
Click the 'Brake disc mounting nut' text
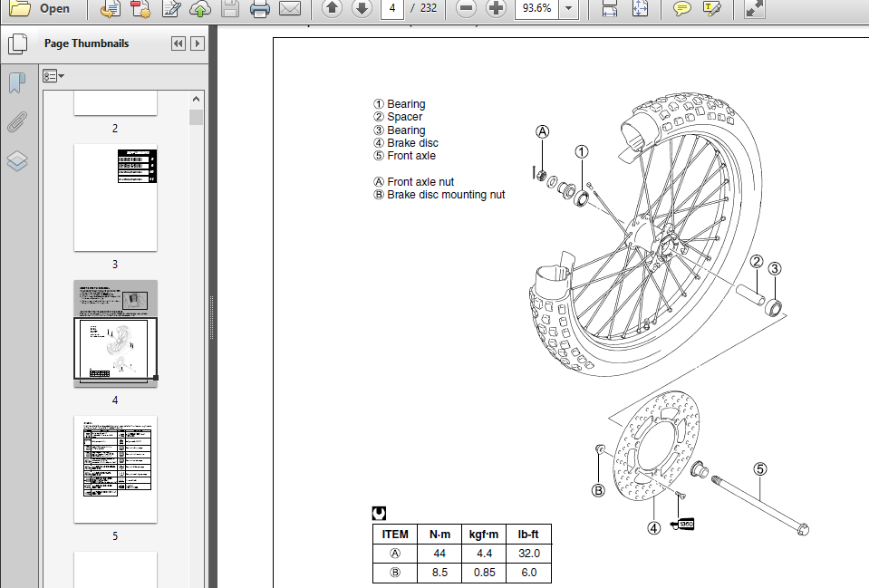[x=446, y=195]
